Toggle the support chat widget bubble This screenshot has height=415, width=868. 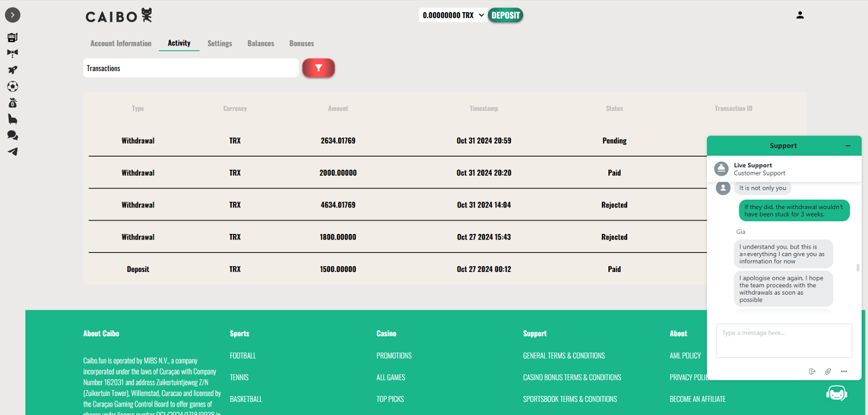coord(837,394)
